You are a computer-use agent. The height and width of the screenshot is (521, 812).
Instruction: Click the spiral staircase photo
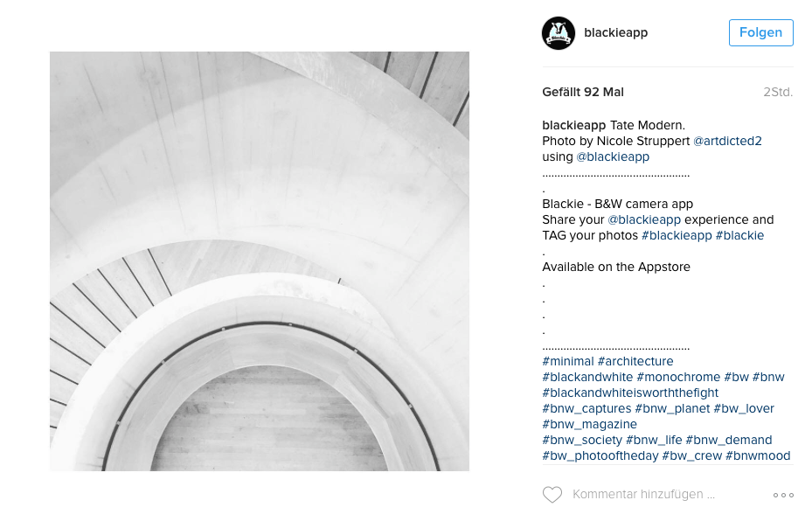click(260, 261)
